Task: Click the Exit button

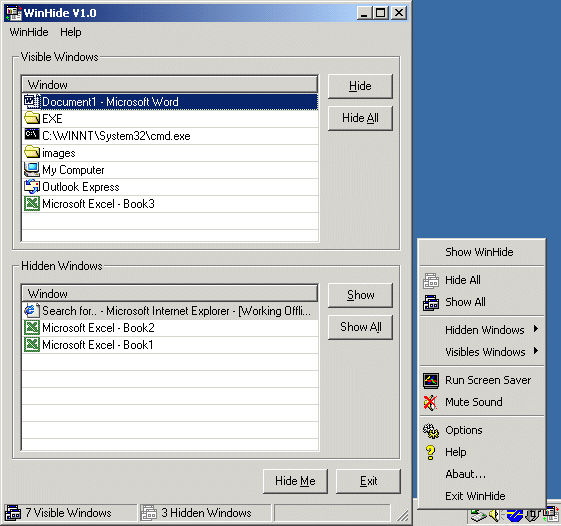Action: click(368, 481)
